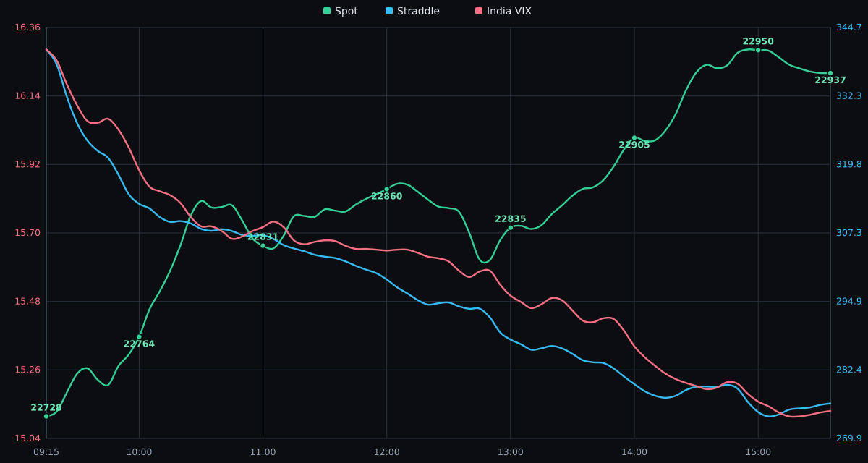Click the 282.4 straddle axis value

[849, 370]
